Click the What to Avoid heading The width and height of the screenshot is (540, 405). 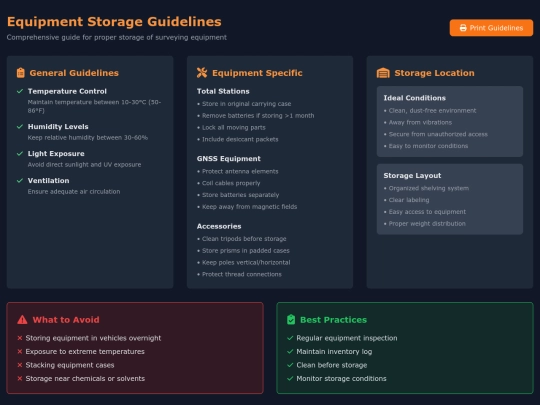[66, 320]
